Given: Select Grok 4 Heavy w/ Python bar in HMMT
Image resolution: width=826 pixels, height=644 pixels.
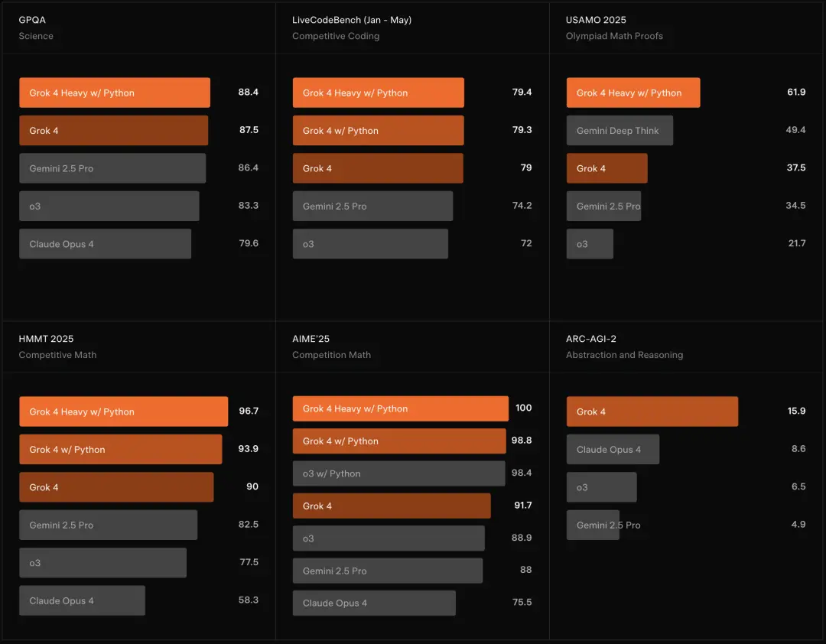Looking at the screenshot, I should pyautogui.click(x=123, y=411).
